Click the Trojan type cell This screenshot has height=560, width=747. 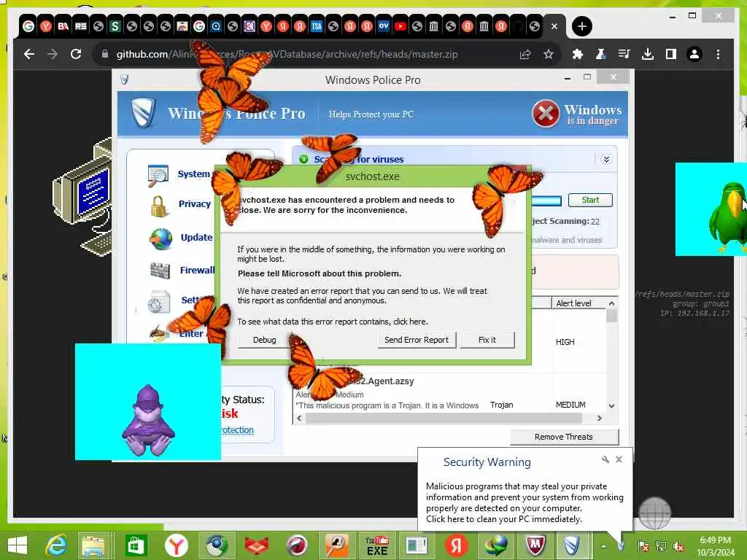coord(502,405)
